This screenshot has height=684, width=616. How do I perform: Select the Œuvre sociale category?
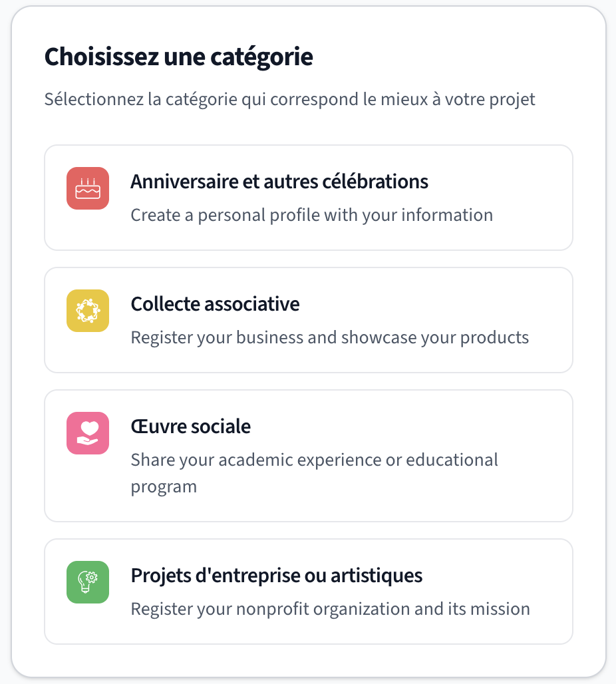coord(308,456)
